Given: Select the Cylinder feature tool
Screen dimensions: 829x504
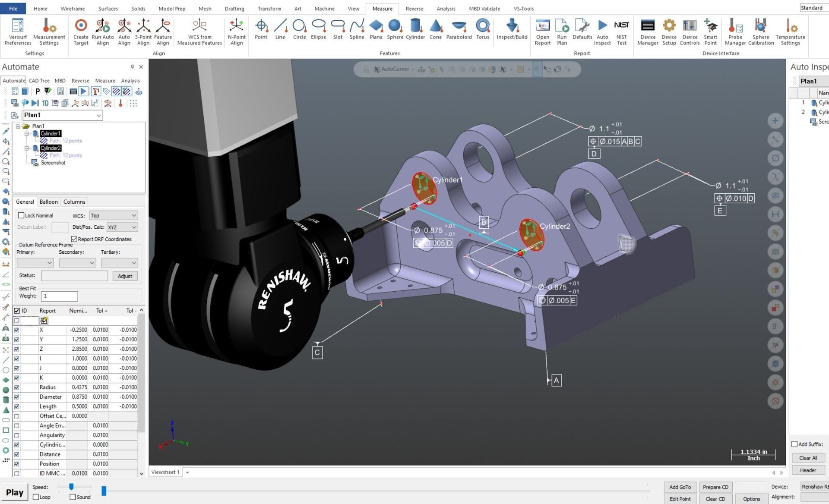Looking at the screenshot, I should [x=415, y=29].
